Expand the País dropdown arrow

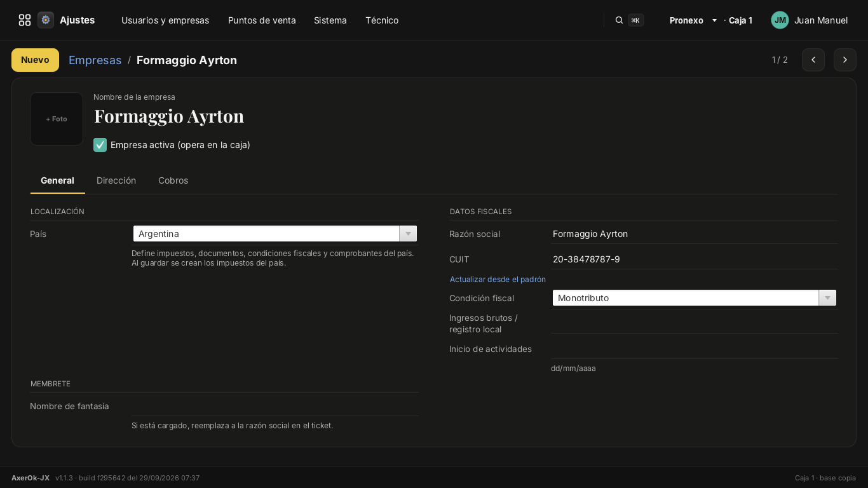[408, 234]
